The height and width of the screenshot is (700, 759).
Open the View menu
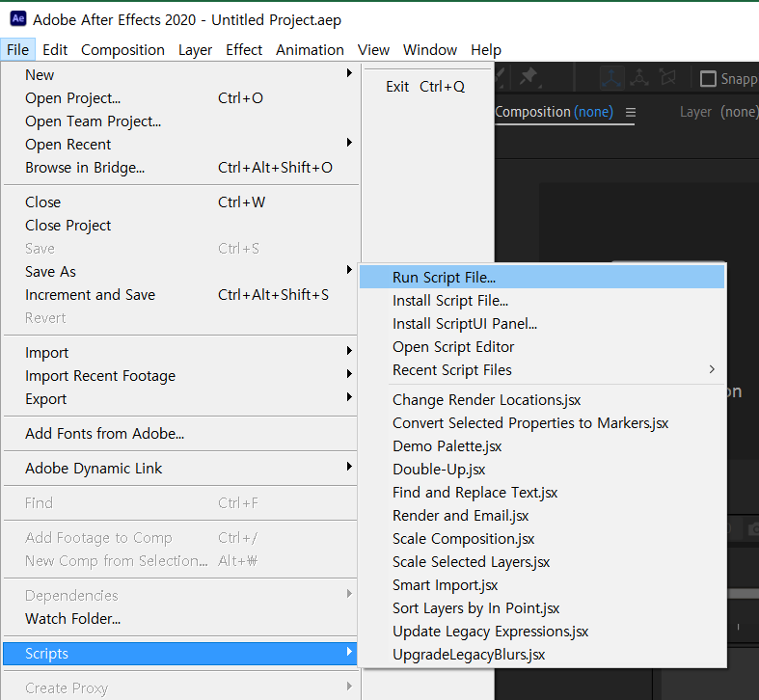point(373,50)
